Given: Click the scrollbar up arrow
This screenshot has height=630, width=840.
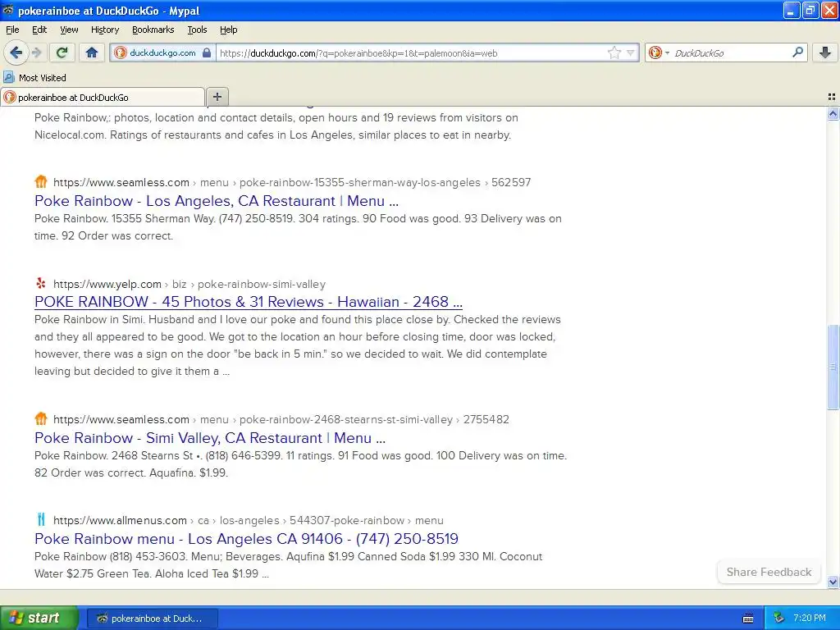Looking at the screenshot, I should coord(833,113).
